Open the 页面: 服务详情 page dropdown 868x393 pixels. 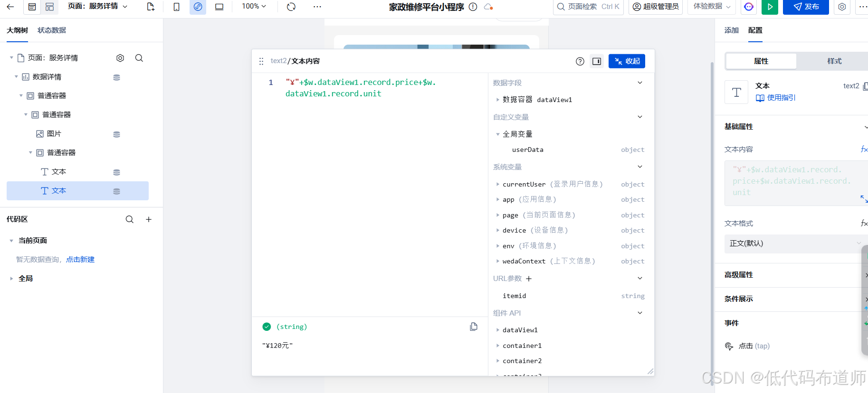(98, 6)
